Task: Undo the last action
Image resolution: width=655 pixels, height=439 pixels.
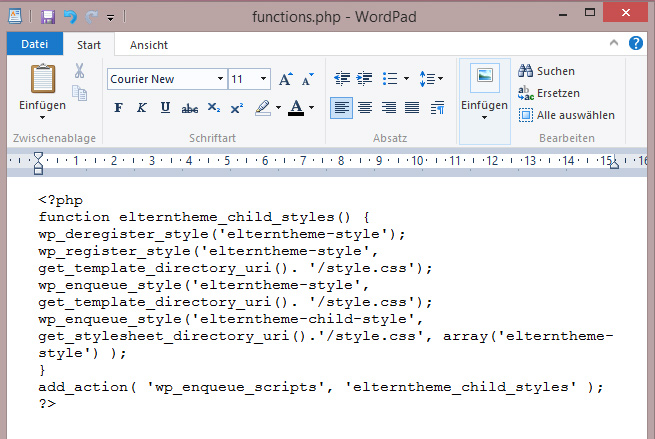Action: pyautogui.click(x=70, y=17)
